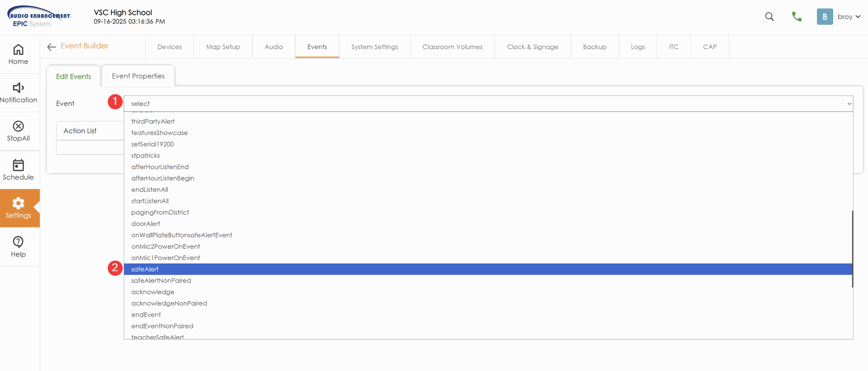Click the Notification speaker icon
This screenshot has width=868, height=371.
click(18, 88)
